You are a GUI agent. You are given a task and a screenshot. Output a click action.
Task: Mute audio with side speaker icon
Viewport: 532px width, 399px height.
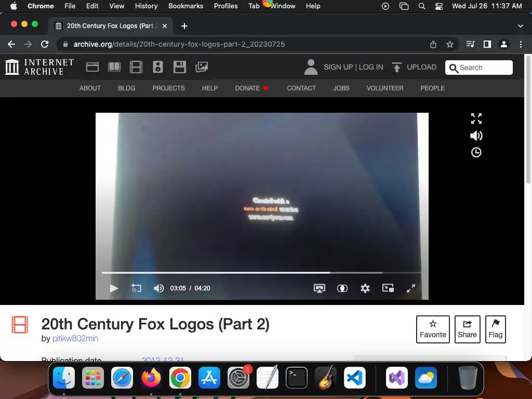click(x=476, y=136)
